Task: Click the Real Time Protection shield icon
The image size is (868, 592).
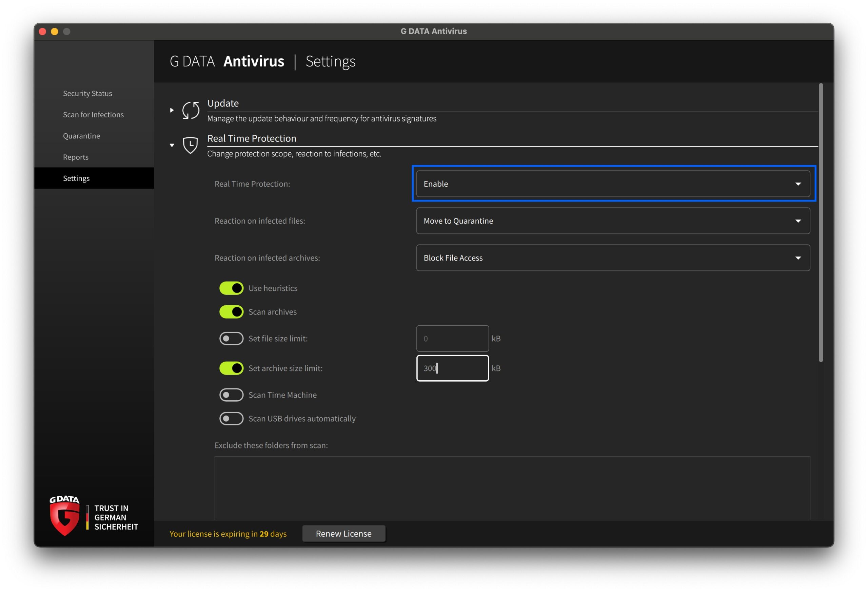Action: click(191, 145)
